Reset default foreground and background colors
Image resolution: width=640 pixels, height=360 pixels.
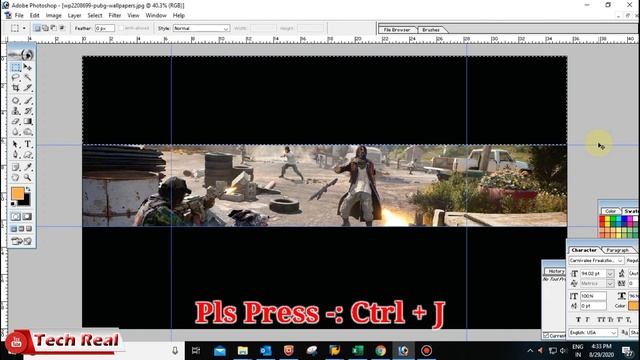(13, 203)
